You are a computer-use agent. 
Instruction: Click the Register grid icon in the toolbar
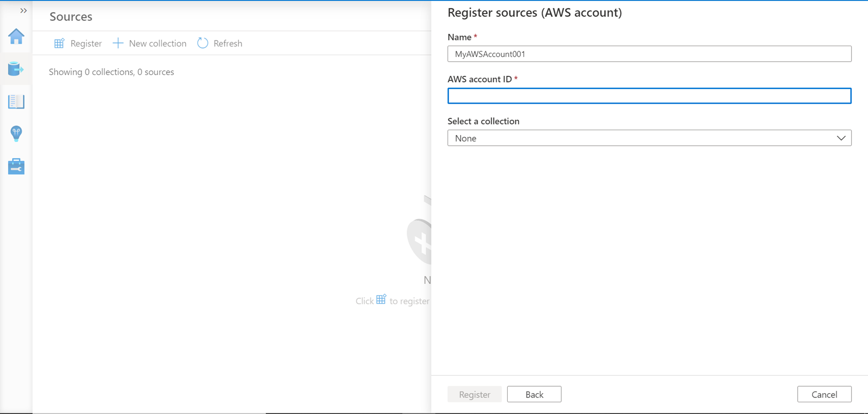point(59,43)
